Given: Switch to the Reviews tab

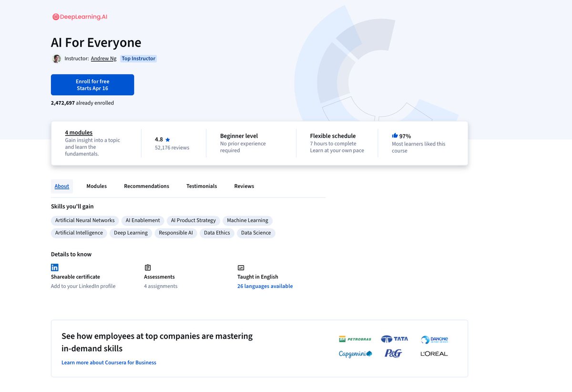Looking at the screenshot, I should tap(244, 186).
